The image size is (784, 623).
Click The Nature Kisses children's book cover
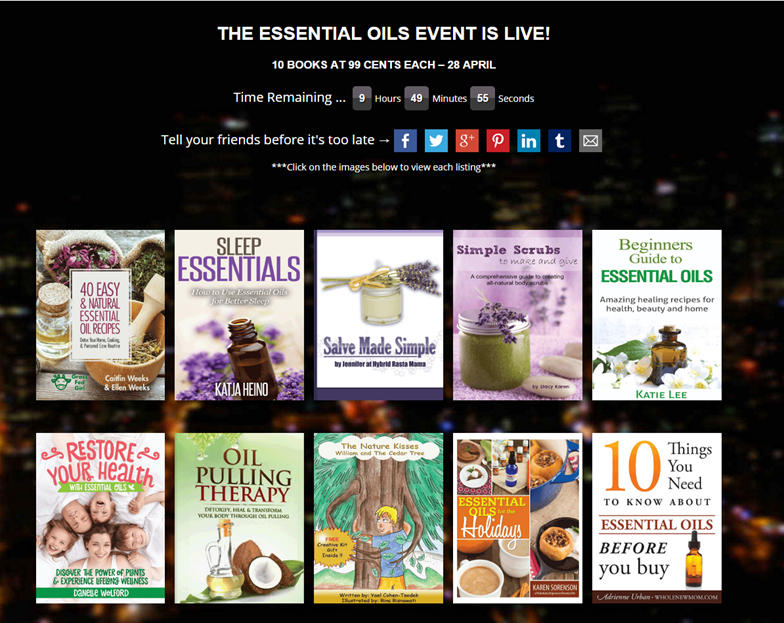point(378,518)
